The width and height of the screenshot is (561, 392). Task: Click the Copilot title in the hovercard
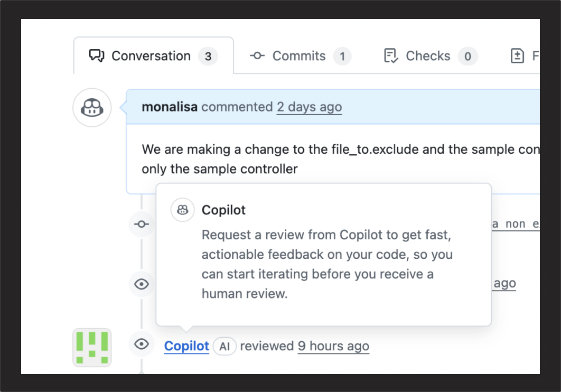[223, 210]
